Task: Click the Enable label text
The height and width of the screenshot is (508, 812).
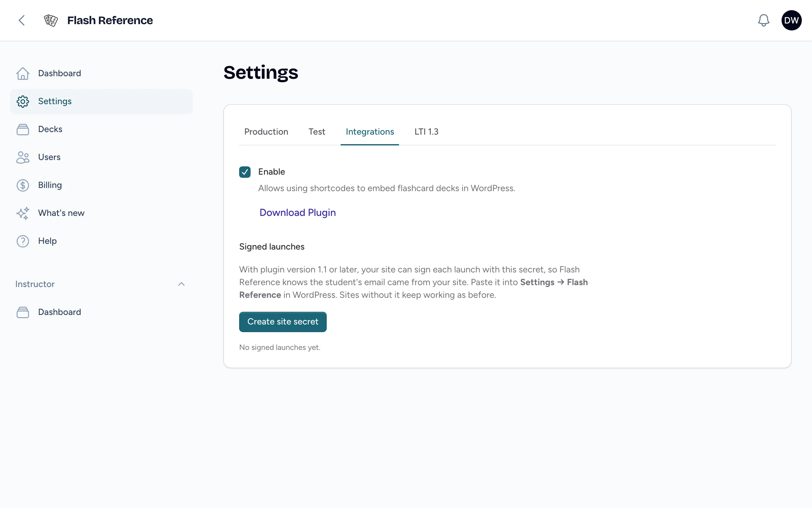Action: (x=272, y=172)
